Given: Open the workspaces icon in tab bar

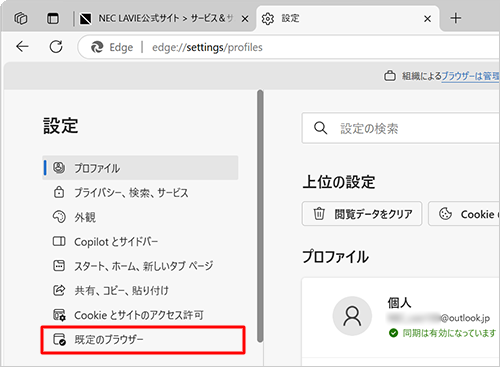Looking at the screenshot, I should click(21, 18).
